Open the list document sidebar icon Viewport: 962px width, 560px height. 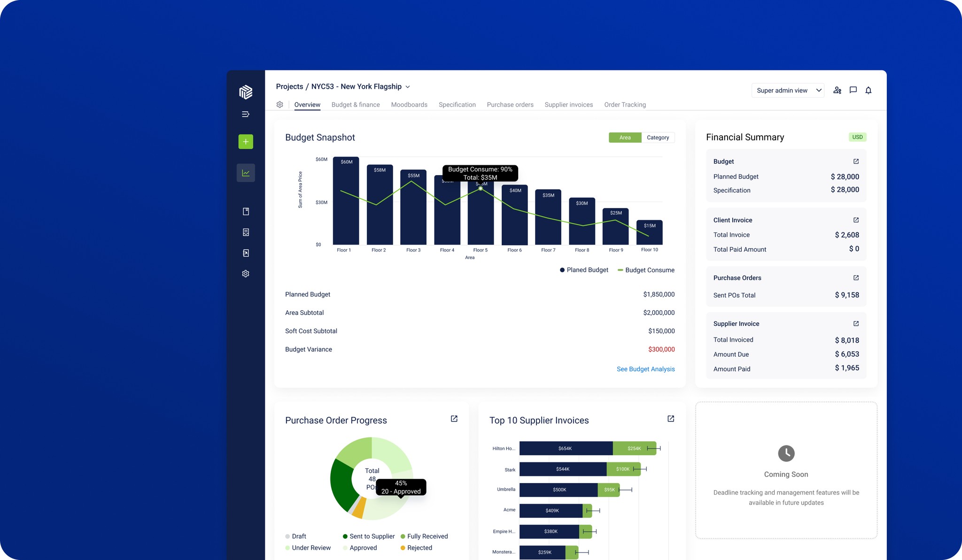click(x=246, y=232)
